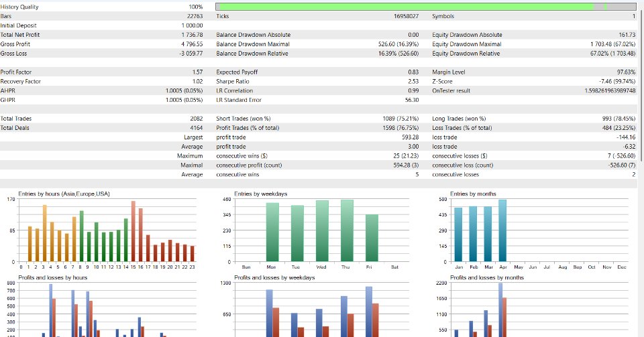Select the Z-Score value -7.46 (99.74%)

[617, 81]
